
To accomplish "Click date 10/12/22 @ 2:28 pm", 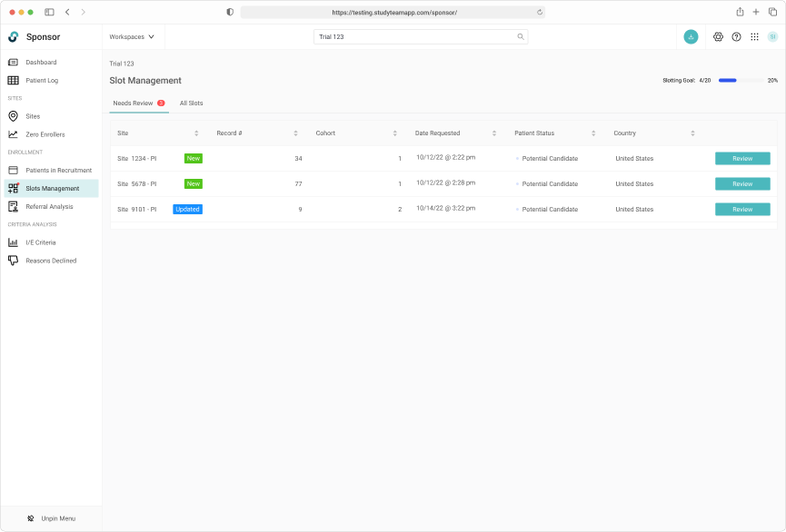I will [445, 182].
